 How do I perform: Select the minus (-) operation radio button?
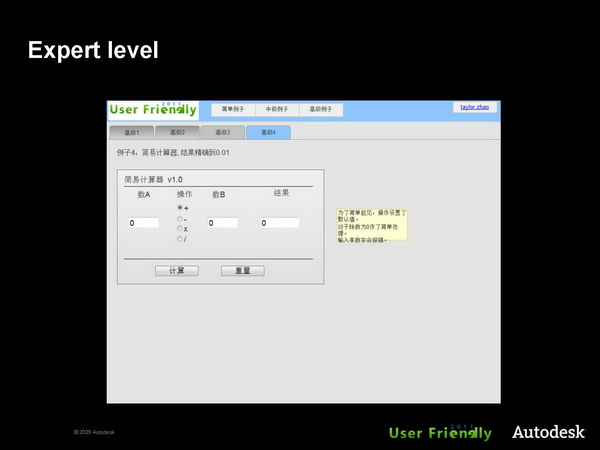[180, 218]
